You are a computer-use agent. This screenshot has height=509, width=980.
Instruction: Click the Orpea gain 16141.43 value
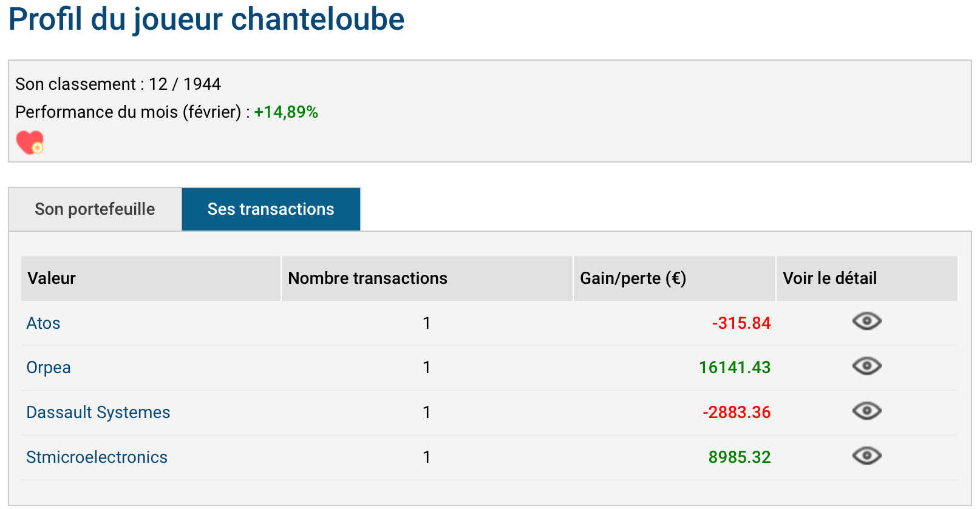(x=735, y=368)
